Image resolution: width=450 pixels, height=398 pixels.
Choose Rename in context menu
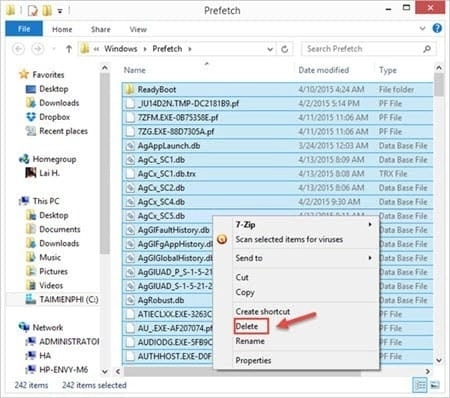(296, 341)
